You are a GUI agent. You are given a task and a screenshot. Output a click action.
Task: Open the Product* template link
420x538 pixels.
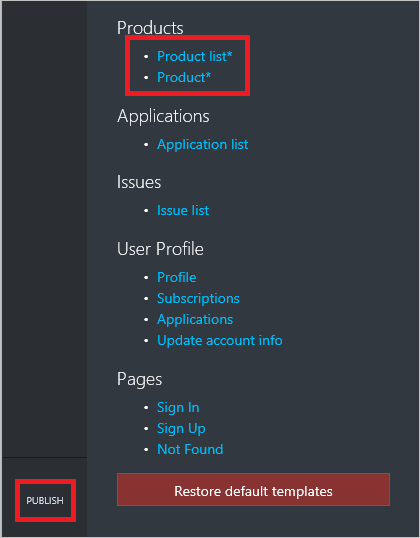[184, 77]
